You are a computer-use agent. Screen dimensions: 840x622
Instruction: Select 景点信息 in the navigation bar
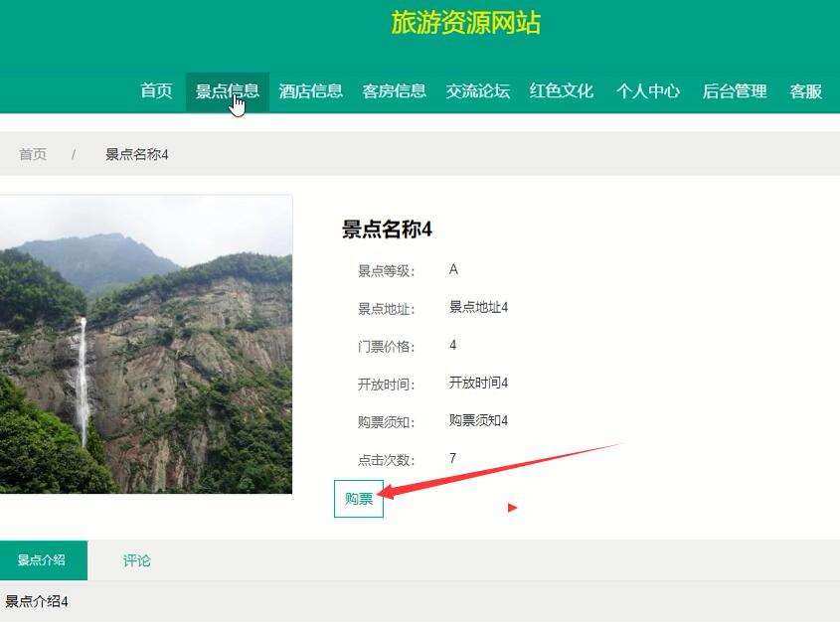(x=227, y=91)
